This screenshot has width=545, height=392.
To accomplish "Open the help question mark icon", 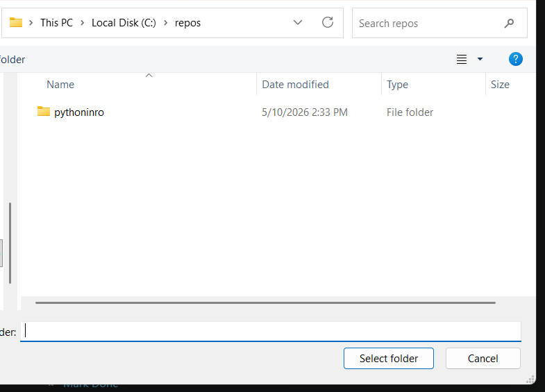I will [515, 59].
